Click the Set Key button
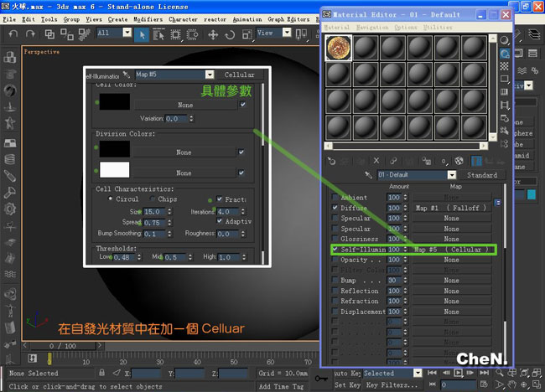545x392 pixels. coord(348,384)
